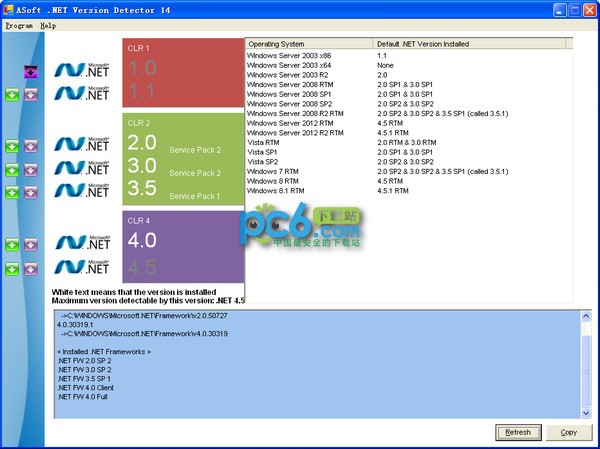Click the green download icon for .NET 2.0
The width and height of the screenshot is (600, 449).
coord(12,146)
